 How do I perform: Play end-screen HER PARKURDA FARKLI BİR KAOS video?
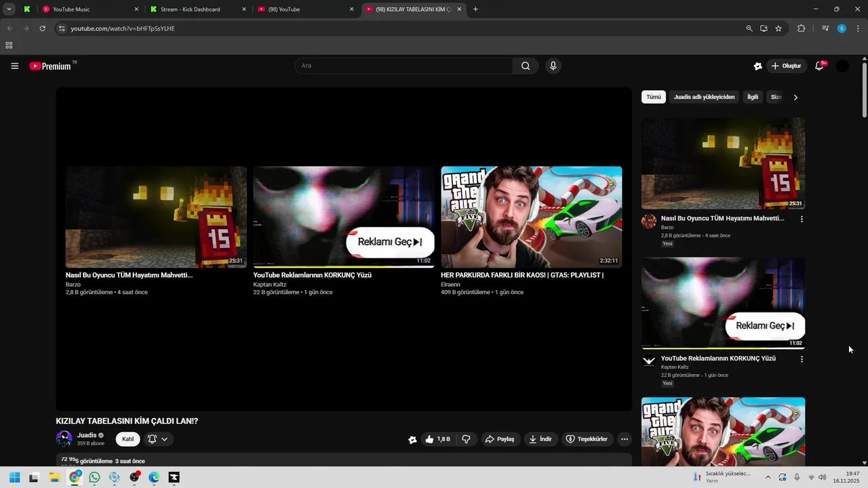click(x=532, y=217)
